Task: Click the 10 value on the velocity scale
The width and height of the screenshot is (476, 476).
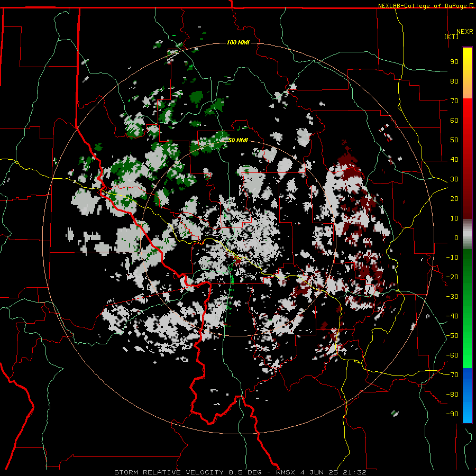Action: pos(454,218)
